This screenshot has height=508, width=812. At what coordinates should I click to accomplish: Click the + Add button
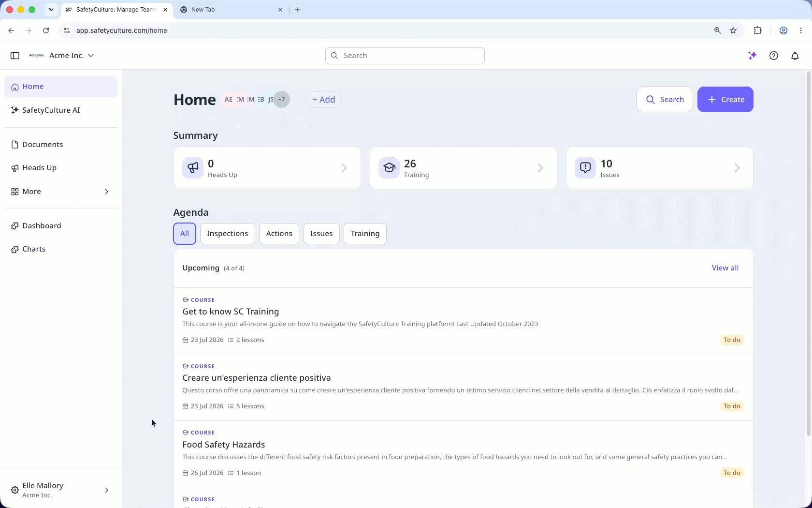pyautogui.click(x=323, y=100)
